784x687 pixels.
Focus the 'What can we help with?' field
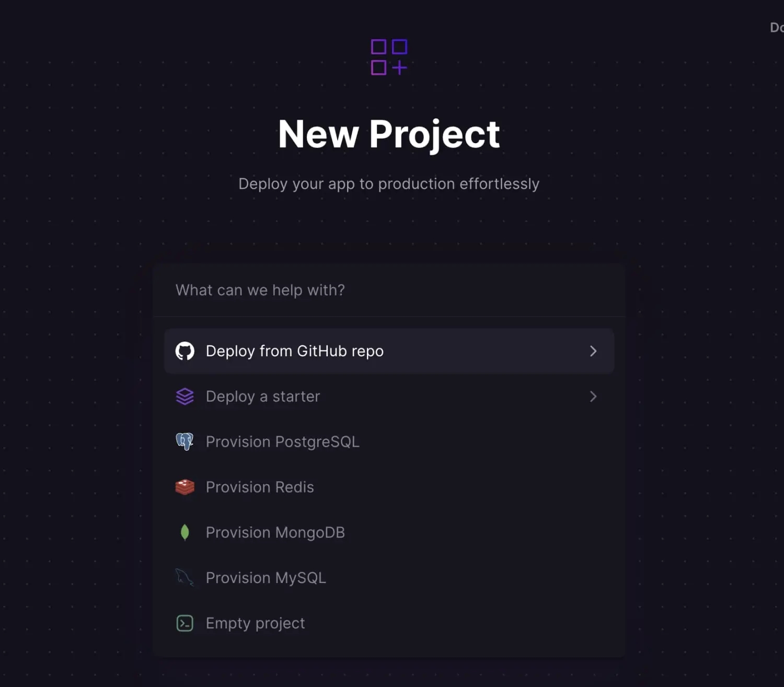pyautogui.click(x=389, y=290)
